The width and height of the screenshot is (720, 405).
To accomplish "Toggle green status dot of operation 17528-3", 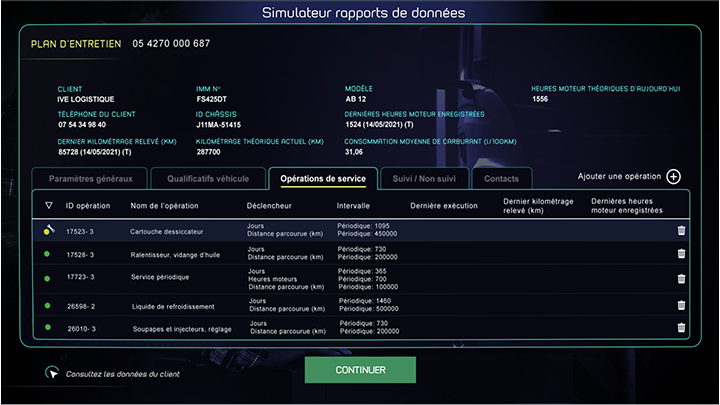I will 47,254.
